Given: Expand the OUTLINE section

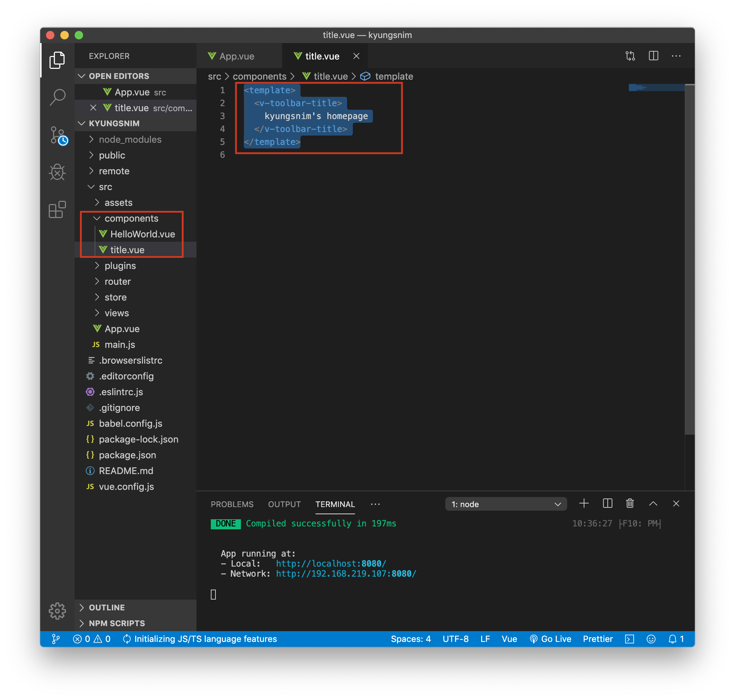Looking at the screenshot, I should pos(107,607).
